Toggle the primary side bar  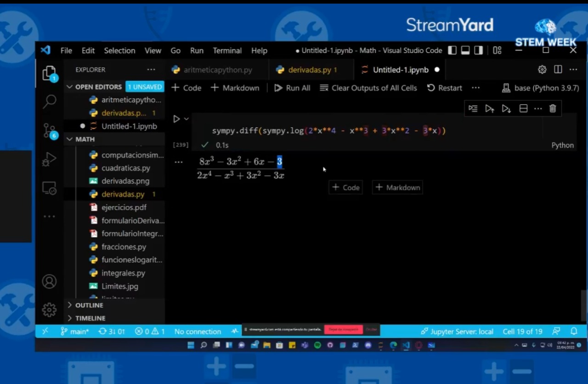[x=452, y=51]
